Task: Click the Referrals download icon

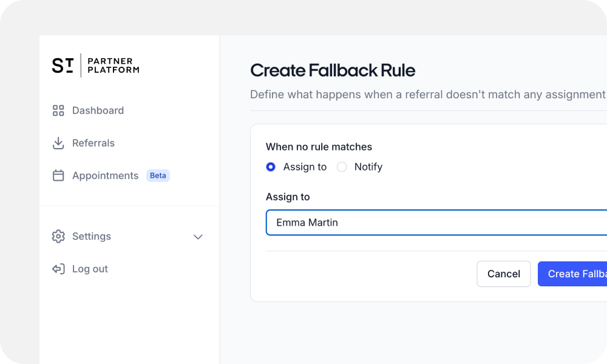Action: click(58, 143)
